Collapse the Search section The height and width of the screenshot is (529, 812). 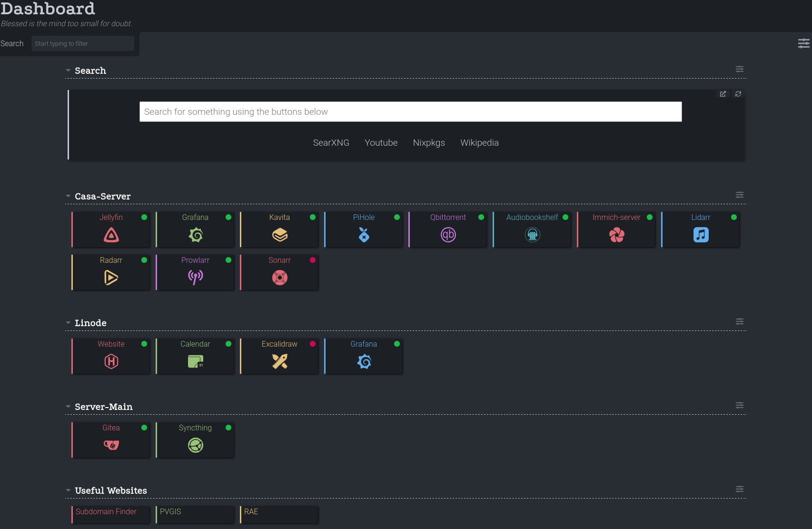pyautogui.click(x=68, y=70)
